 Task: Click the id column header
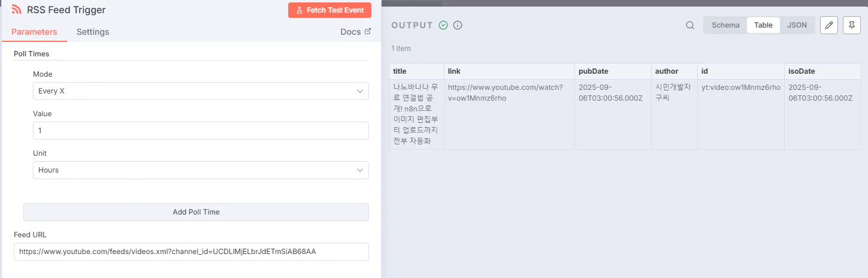click(x=741, y=71)
